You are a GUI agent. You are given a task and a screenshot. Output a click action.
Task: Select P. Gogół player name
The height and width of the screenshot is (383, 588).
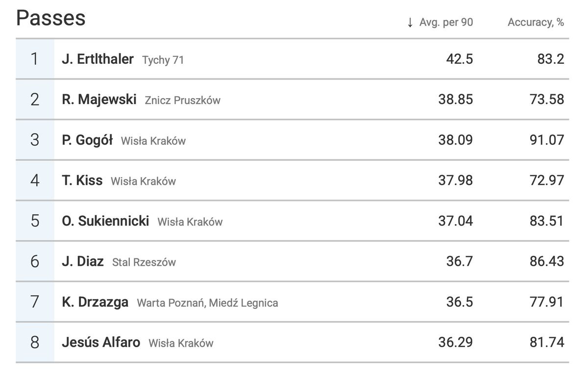(87, 140)
